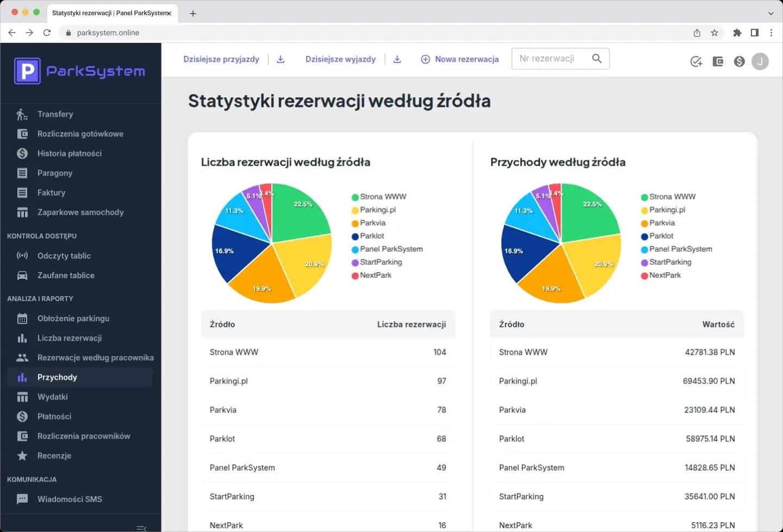Click the Rozliczenia gotówkowe wallet icon

(x=22, y=134)
